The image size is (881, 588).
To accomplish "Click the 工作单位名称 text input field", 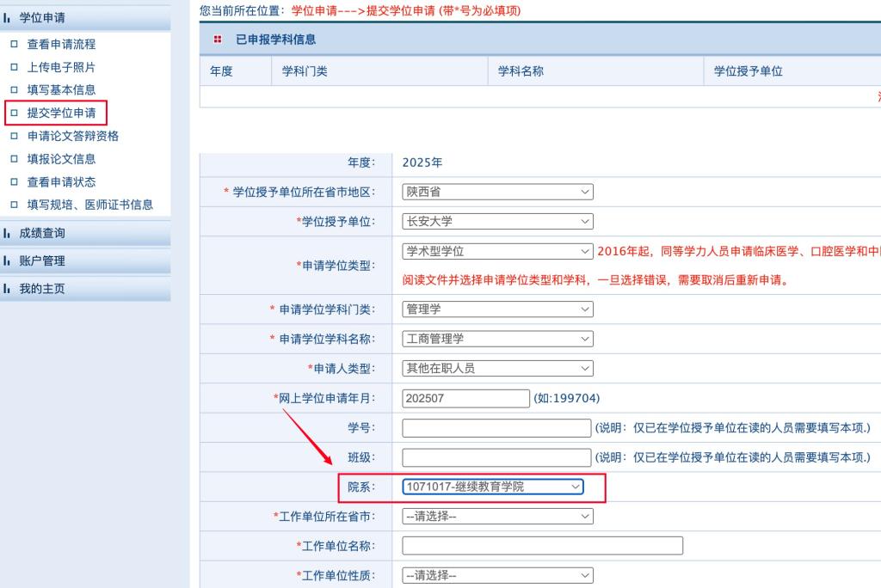I will (x=542, y=546).
